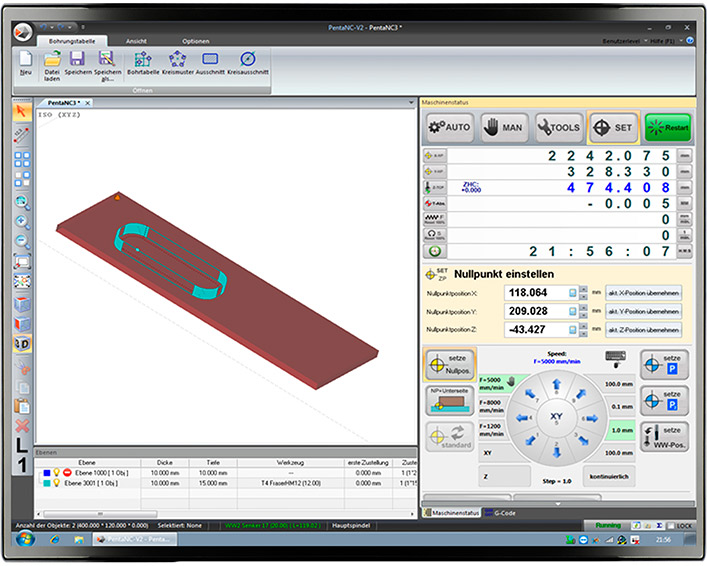Viewport: 707px width, 566px height.
Task: Toggle lightbulb visibility of Ebene 3001
Action: coord(54,483)
